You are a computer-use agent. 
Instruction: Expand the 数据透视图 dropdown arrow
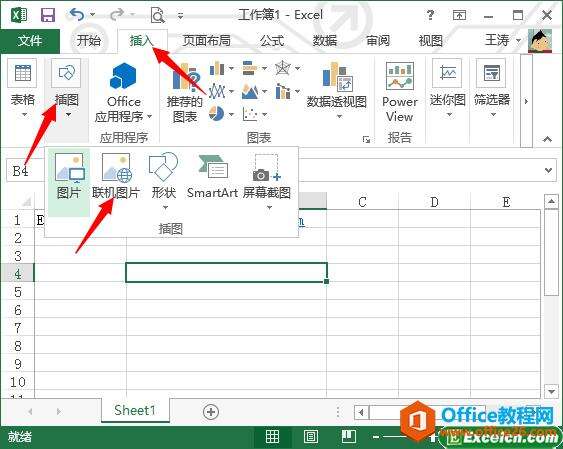(339, 117)
